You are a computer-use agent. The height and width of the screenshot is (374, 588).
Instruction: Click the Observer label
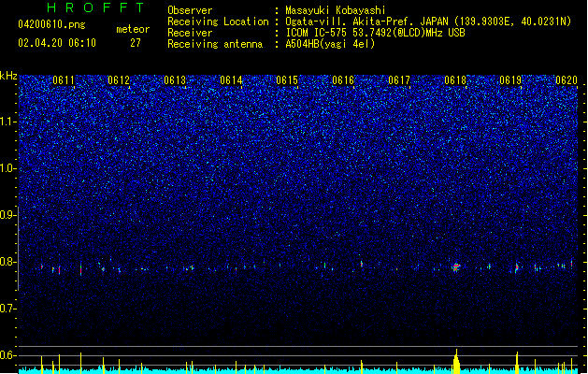coord(190,10)
